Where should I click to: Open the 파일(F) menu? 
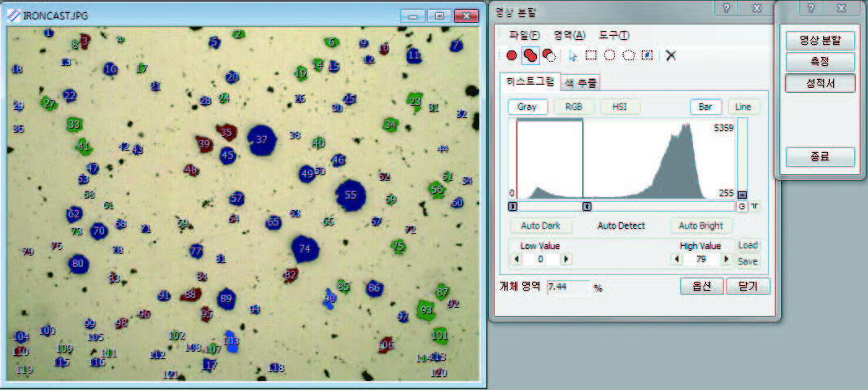[x=524, y=35]
